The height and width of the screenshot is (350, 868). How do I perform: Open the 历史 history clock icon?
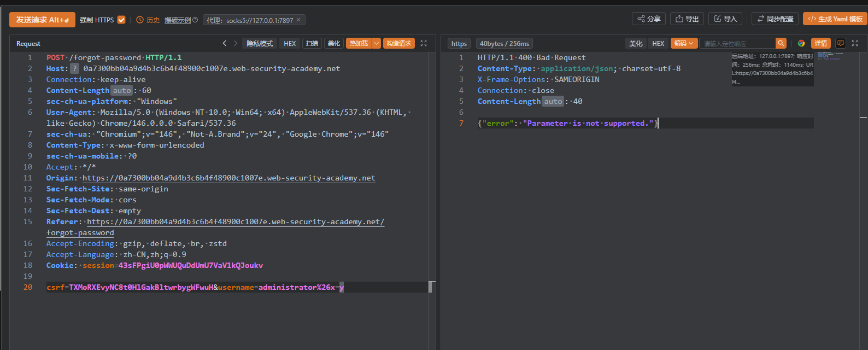[x=140, y=20]
